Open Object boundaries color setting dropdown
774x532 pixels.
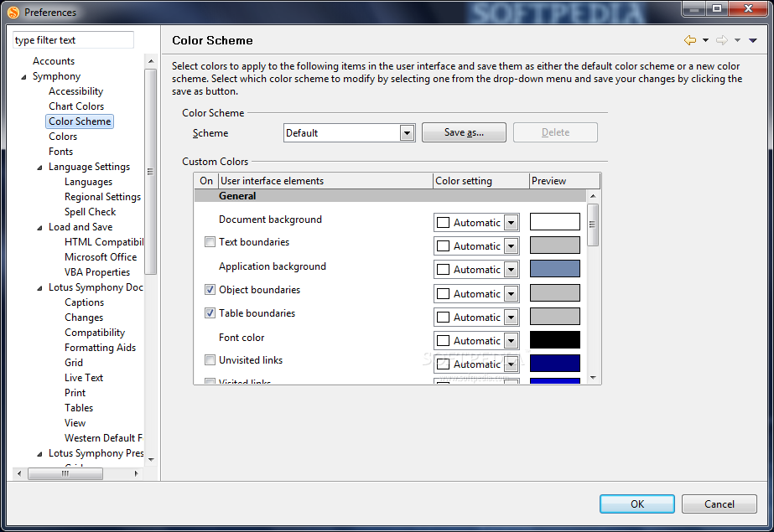point(512,294)
